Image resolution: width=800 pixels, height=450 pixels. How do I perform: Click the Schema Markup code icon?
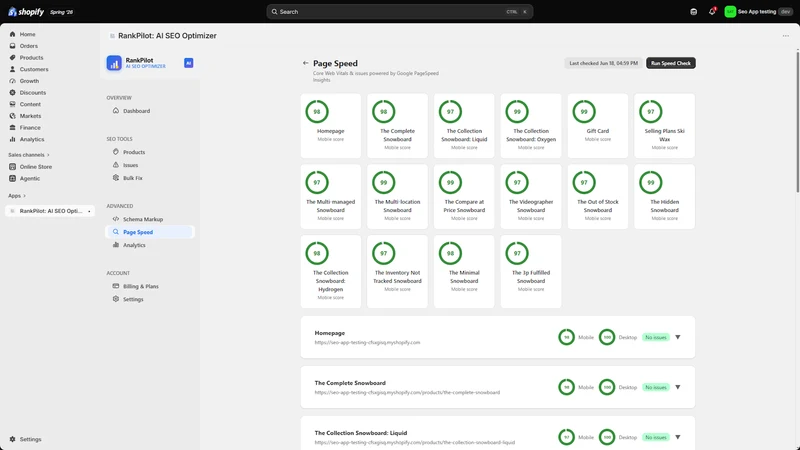click(x=116, y=219)
